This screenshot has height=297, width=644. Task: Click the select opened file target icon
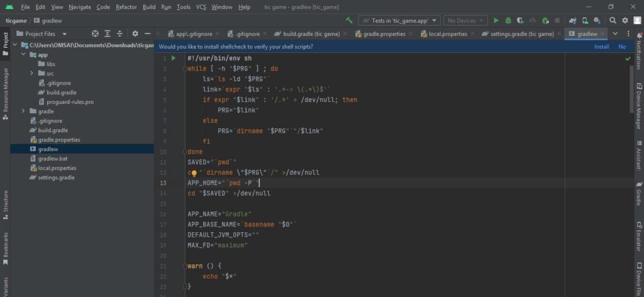(95, 33)
